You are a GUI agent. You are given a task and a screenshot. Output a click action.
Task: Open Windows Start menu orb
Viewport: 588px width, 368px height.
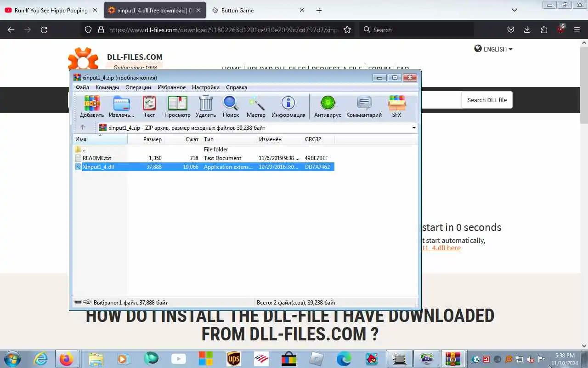11,359
